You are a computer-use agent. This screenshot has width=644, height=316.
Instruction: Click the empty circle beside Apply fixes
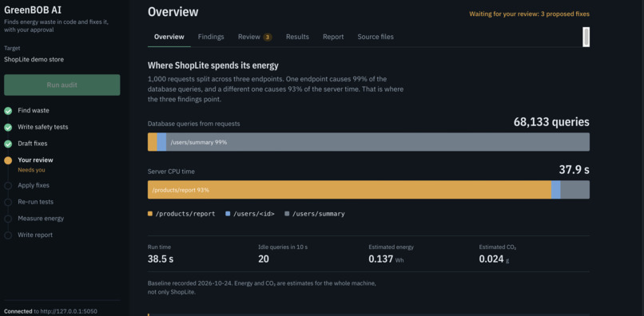[8, 186]
